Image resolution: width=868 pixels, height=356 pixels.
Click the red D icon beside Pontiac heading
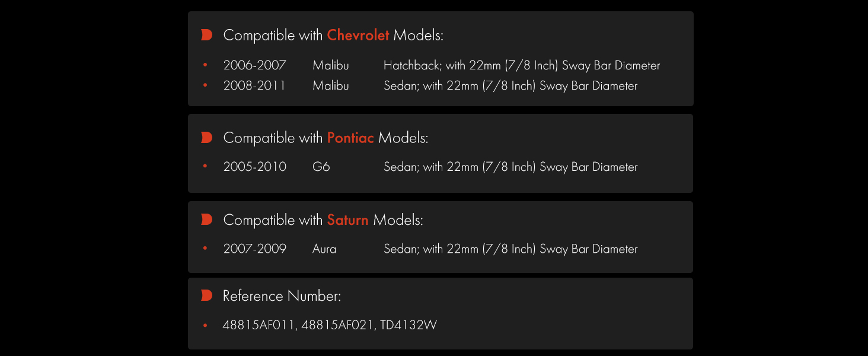[206, 138]
